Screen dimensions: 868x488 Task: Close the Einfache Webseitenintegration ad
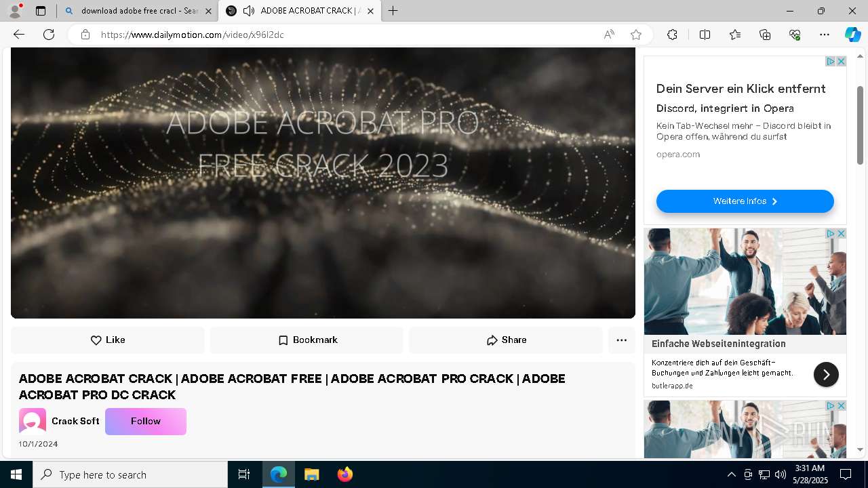(x=841, y=234)
